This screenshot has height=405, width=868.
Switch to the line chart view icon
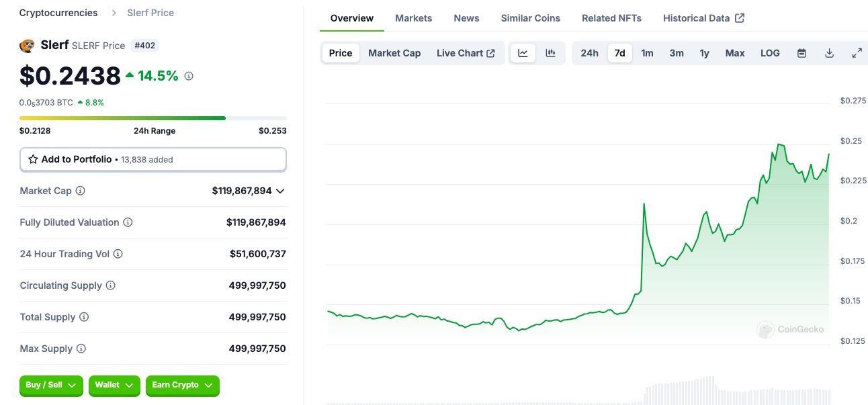pos(523,53)
